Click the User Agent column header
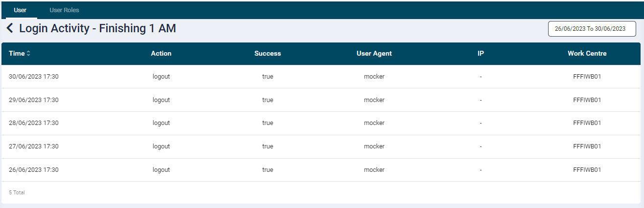The width and height of the screenshot is (644, 208). coord(374,54)
